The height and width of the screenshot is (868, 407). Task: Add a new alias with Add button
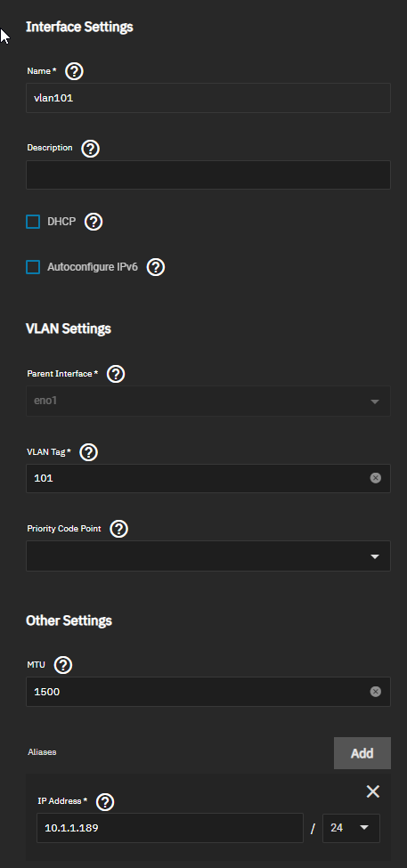[362, 753]
